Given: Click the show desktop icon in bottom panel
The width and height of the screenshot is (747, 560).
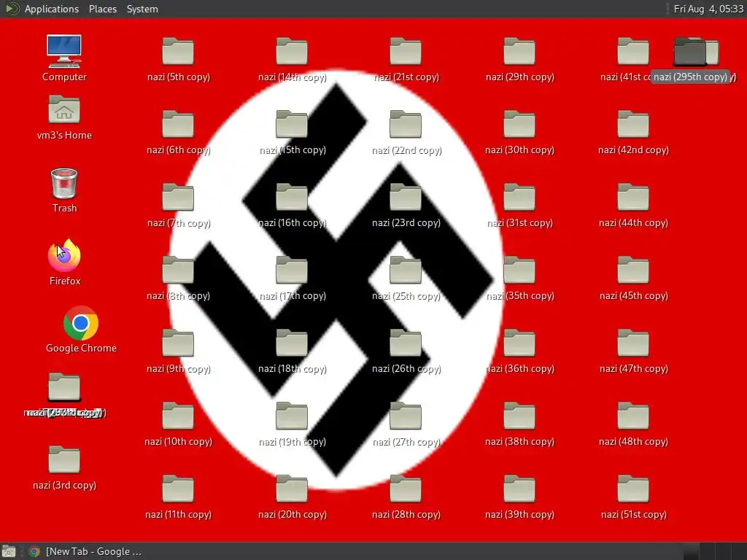Looking at the screenshot, I should [x=9, y=551].
